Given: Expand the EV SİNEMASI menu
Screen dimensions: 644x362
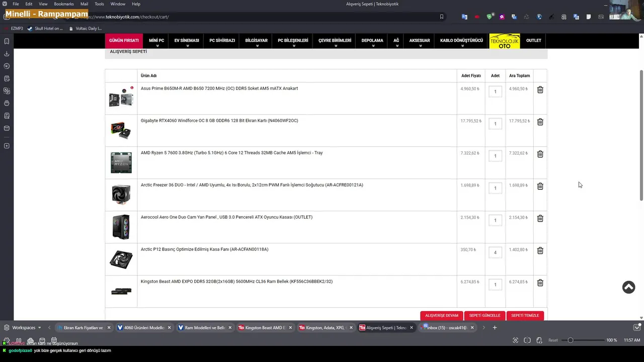Looking at the screenshot, I should [x=187, y=41].
